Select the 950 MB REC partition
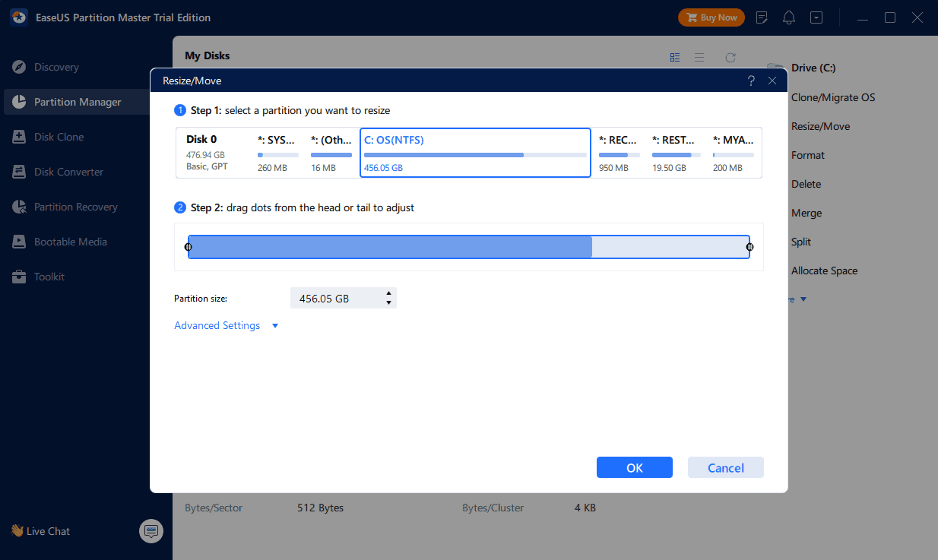The width and height of the screenshot is (938, 560). click(x=620, y=153)
